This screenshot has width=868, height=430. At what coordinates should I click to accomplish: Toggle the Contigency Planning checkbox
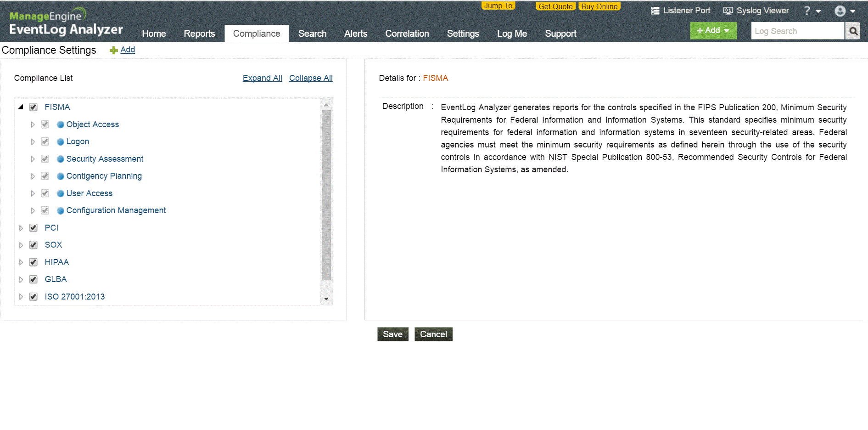(45, 176)
